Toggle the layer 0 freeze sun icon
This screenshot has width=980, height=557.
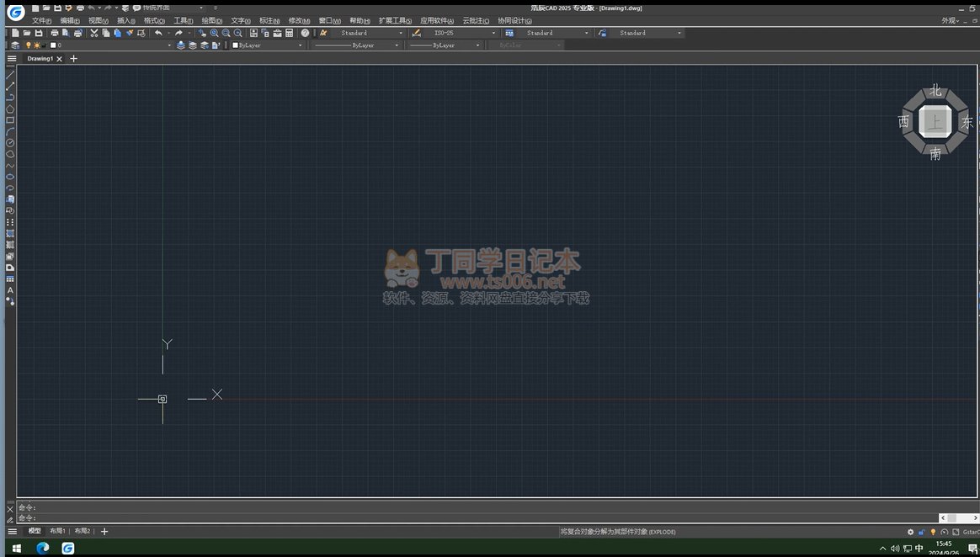(36, 45)
